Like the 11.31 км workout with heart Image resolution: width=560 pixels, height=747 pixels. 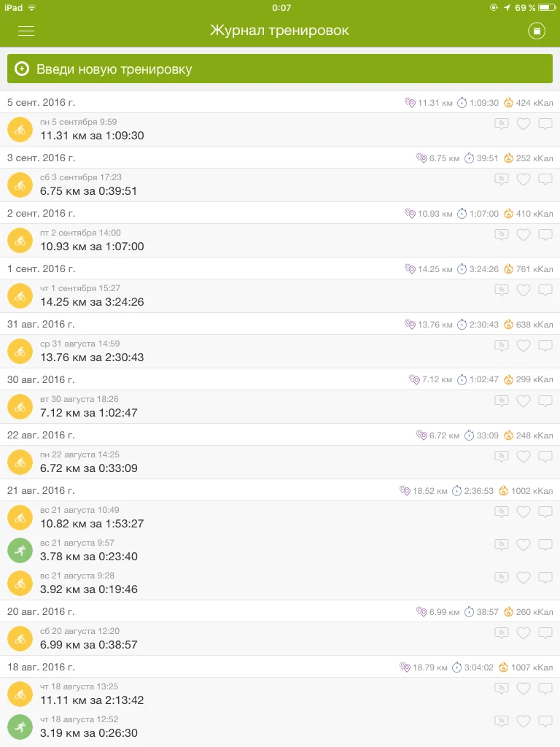523,124
